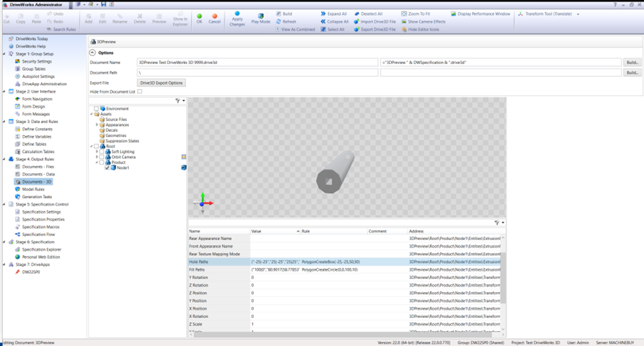Click Apply Changes in the toolbar

tap(237, 19)
